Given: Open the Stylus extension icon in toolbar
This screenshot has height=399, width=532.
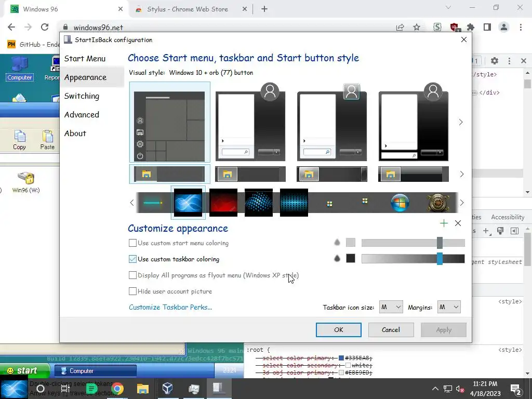Looking at the screenshot, I should tap(437, 27).
